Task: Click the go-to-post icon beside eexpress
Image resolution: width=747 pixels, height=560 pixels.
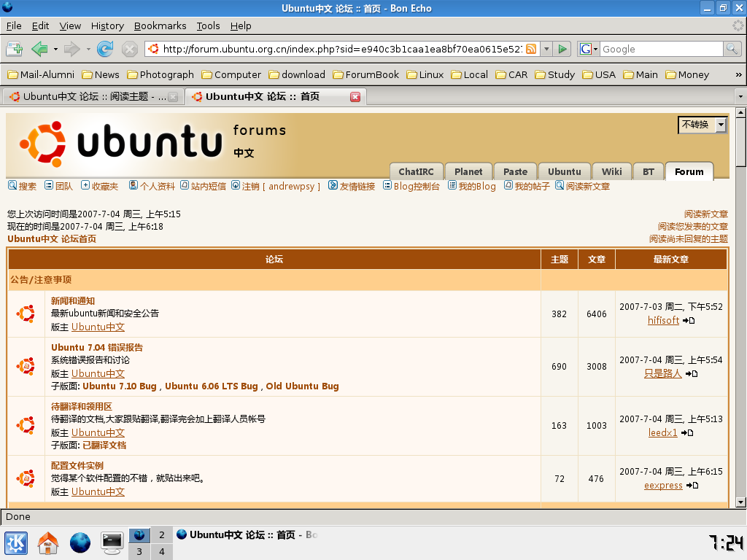Action: 692,485
